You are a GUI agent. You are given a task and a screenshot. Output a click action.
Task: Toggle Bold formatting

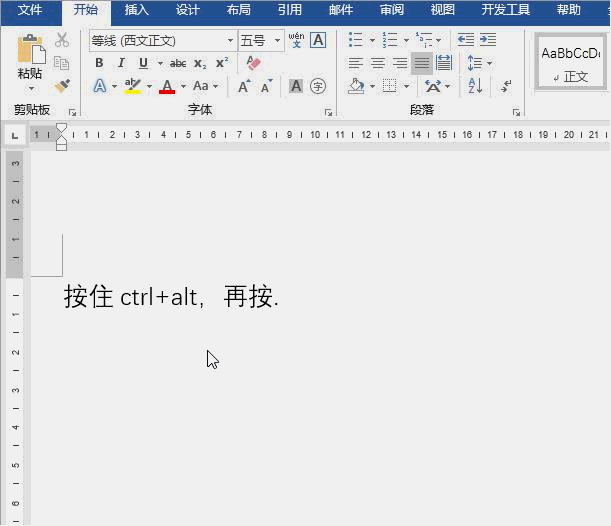pyautogui.click(x=99, y=63)
